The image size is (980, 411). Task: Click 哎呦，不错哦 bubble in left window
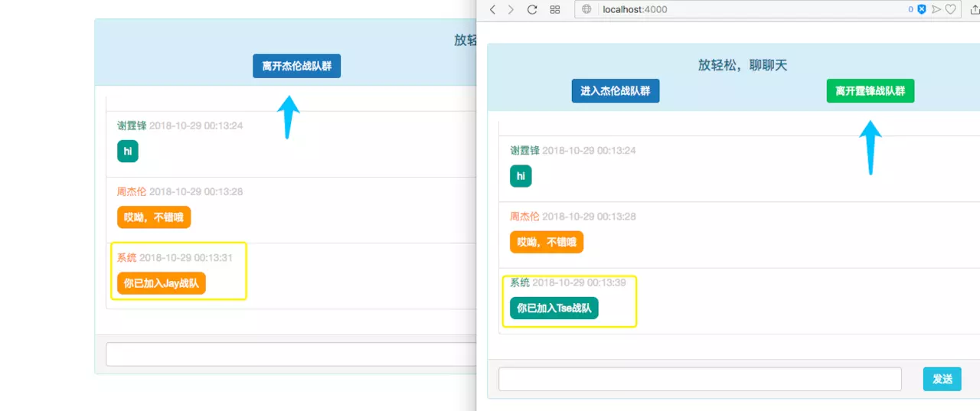(x=154, y=217)
